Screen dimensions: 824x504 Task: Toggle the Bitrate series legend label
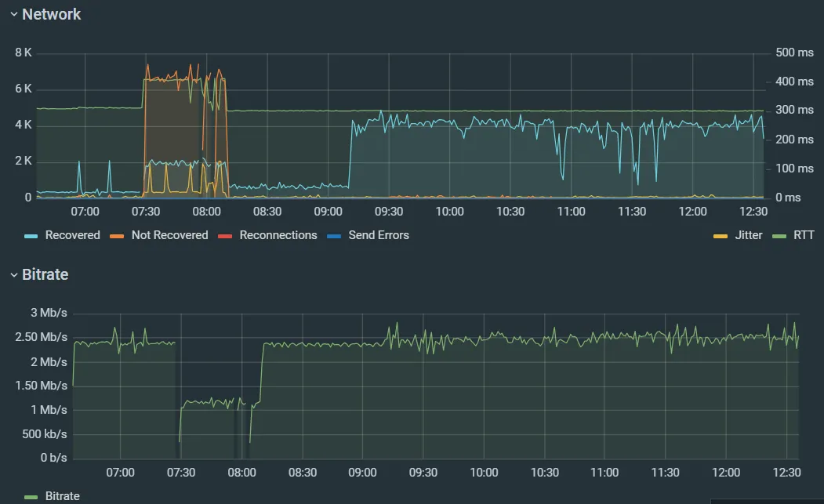[x=63, y=495]
